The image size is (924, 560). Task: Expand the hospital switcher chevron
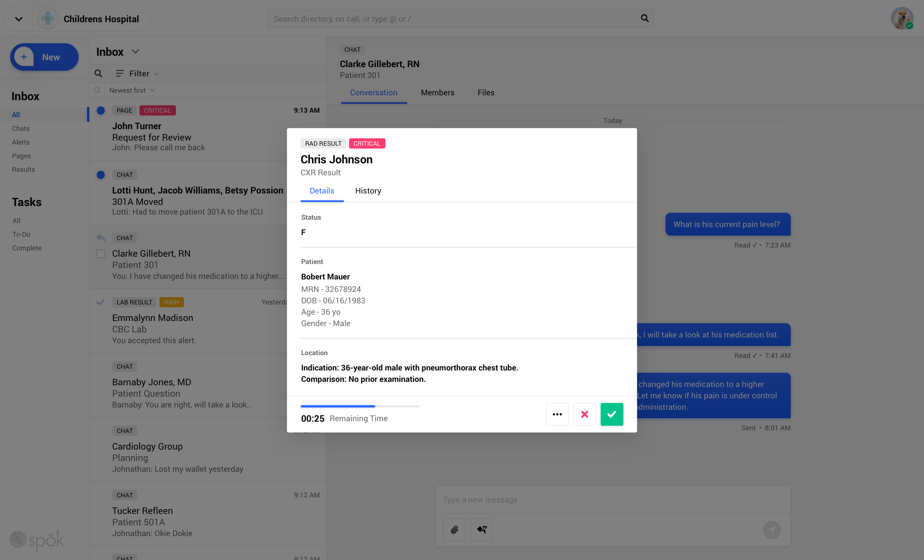click(x=19, y=19)
